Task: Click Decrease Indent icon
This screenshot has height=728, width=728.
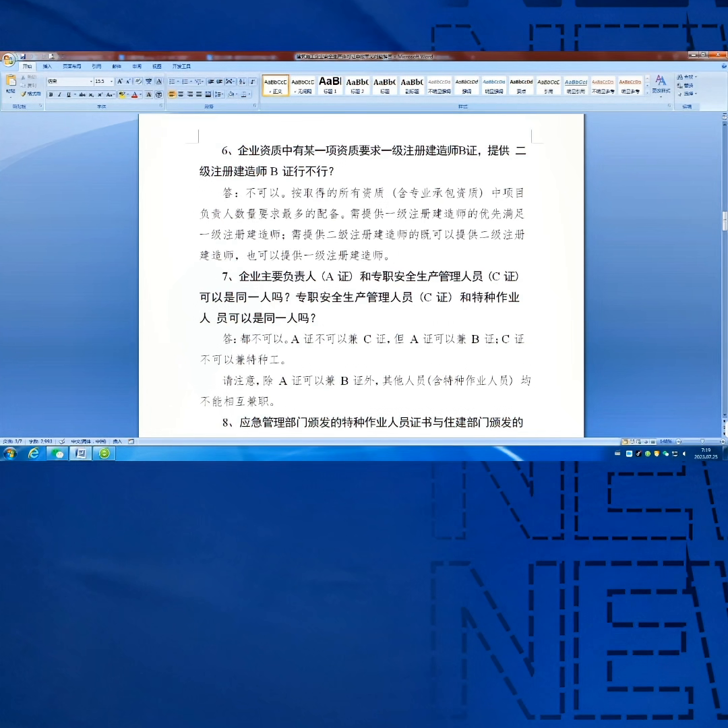Action: pyautogui.click(x=211, y=82)
